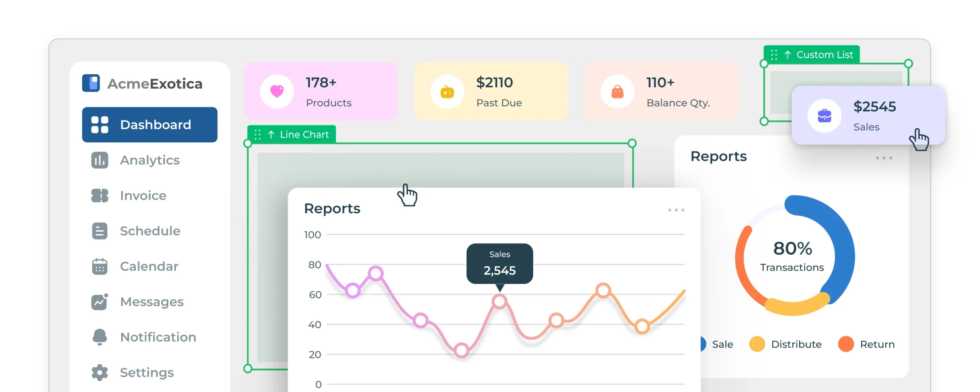This screenshot has height=392, width=980.
Task: Open line chart Reports three-dot menu
Action: (x=676, y=210)
